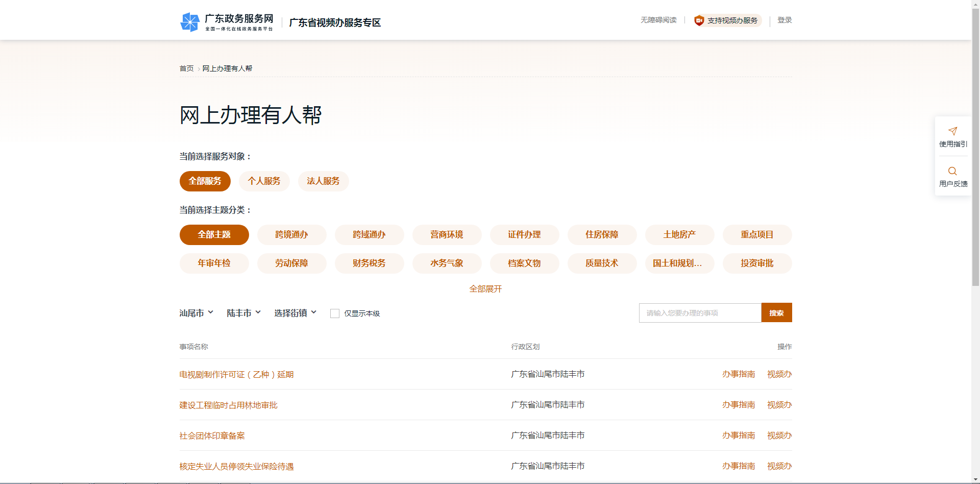Image resolution: width=980 pixels, height=484 pixels.
Task: Click the 广东政务服务网 site logo
Action: [x=227, y=21]
